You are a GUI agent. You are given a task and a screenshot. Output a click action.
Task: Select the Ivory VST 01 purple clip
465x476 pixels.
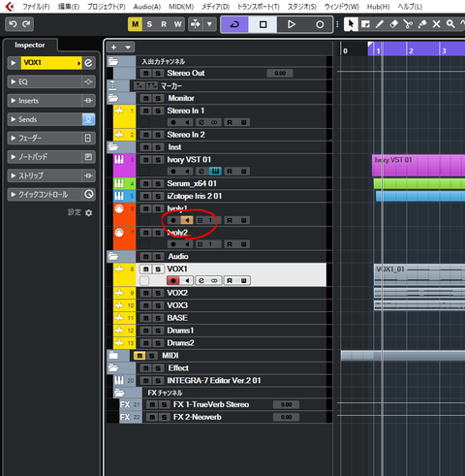click(x=418, y=165)
